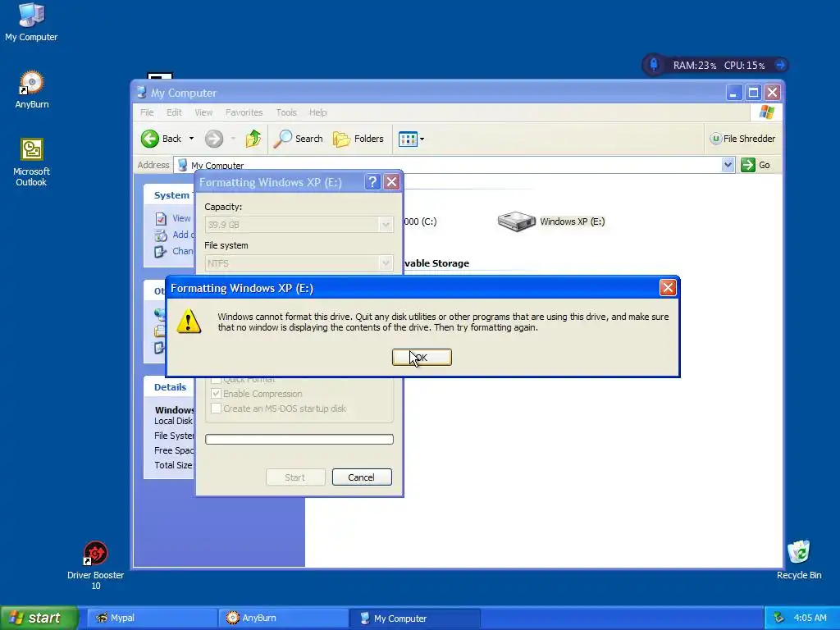Click the CPU:15% readout
Image resolution: width=840 pixels, height=630 pixels.
(x=744, y=66)
